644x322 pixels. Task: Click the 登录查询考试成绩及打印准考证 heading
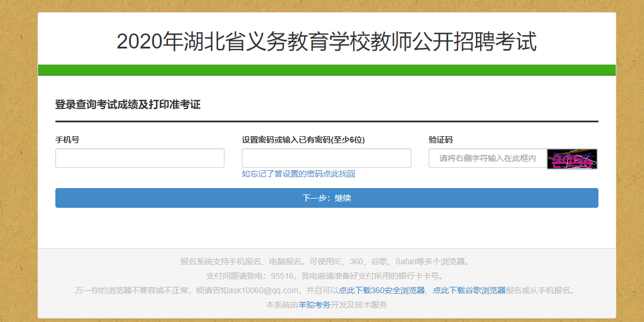[x=128, y=104]
